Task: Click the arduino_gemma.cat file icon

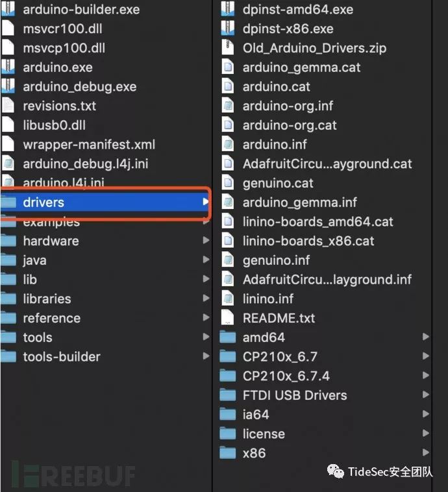Action: [228, 67]
